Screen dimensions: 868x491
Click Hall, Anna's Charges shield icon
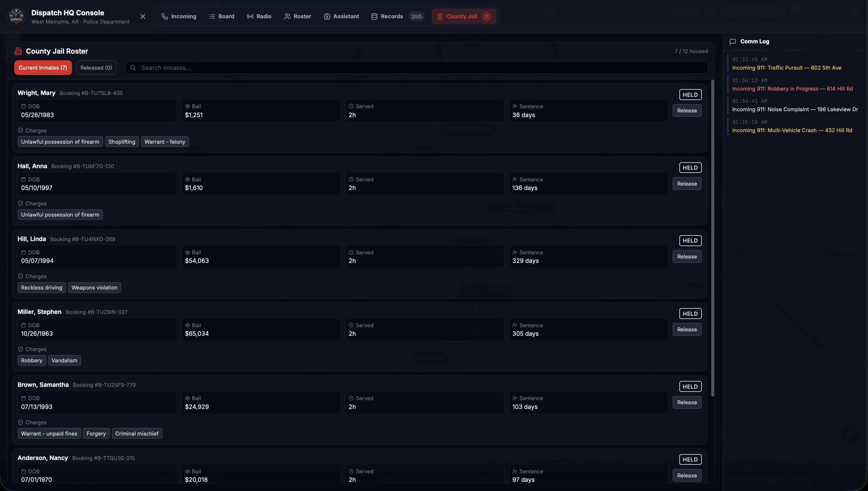pos(20,203)
